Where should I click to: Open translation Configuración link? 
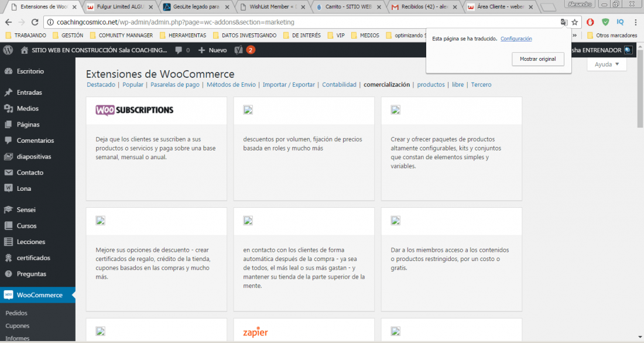(x=516, y=39)
